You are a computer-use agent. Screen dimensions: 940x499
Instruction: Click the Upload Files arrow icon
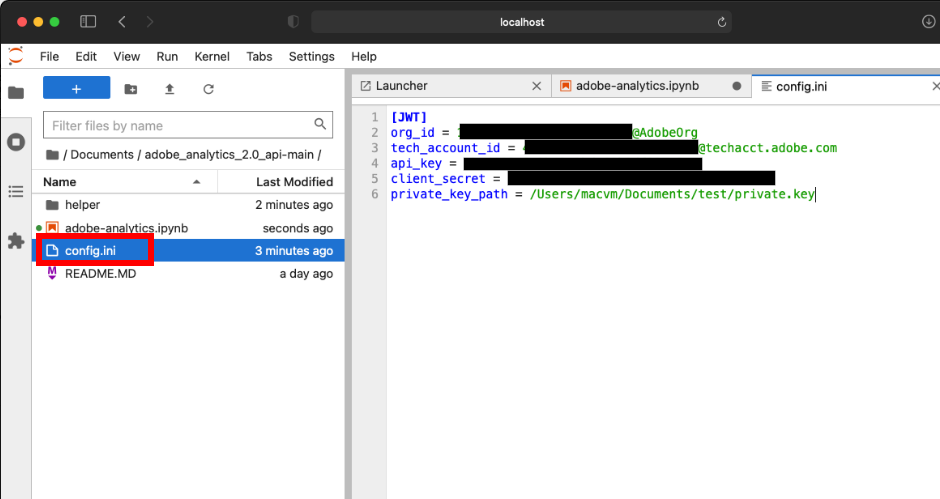tap(170, 89)
